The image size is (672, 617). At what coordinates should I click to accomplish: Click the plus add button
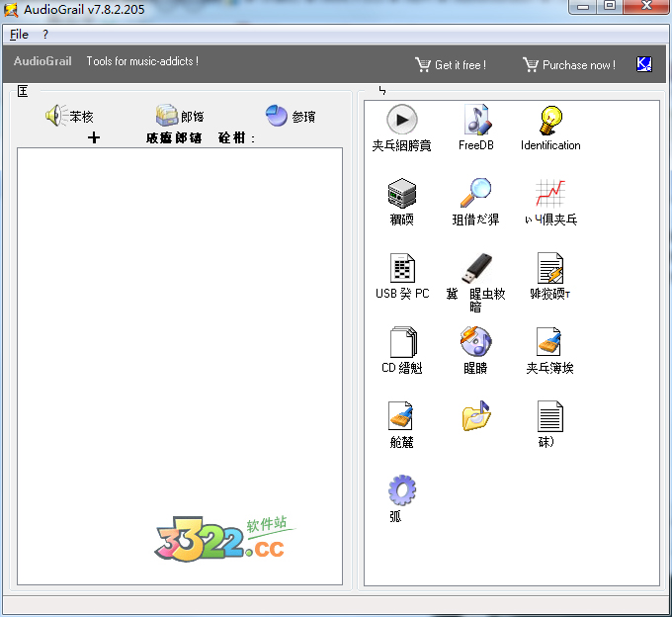94,137
